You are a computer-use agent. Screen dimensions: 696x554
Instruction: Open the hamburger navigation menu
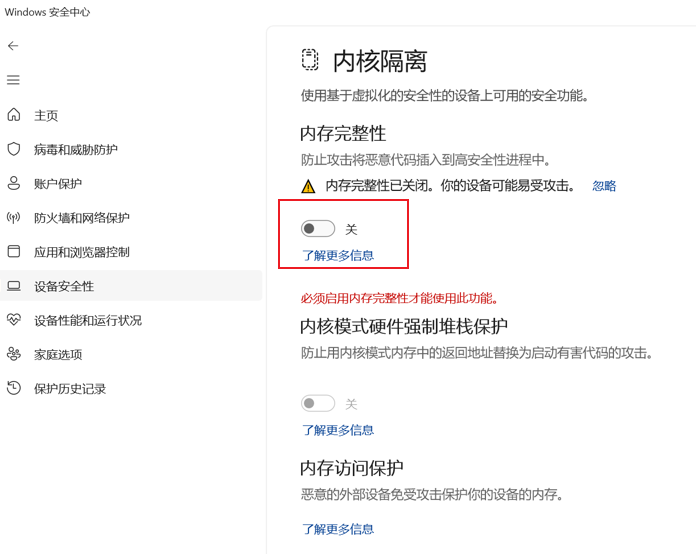point(13,80)
